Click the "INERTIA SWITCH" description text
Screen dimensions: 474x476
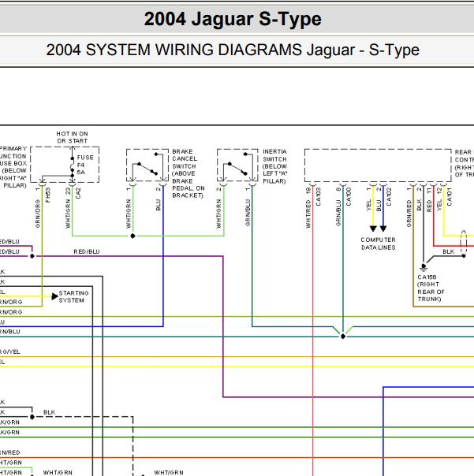[274, 166]
